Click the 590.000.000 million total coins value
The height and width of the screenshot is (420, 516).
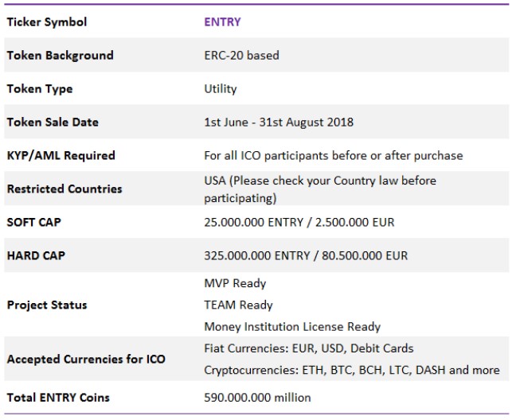[257, 397]
